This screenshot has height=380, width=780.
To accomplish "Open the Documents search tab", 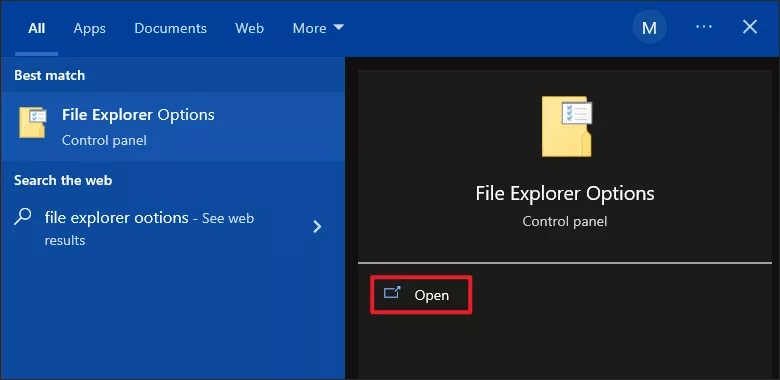I will [170, 28].
